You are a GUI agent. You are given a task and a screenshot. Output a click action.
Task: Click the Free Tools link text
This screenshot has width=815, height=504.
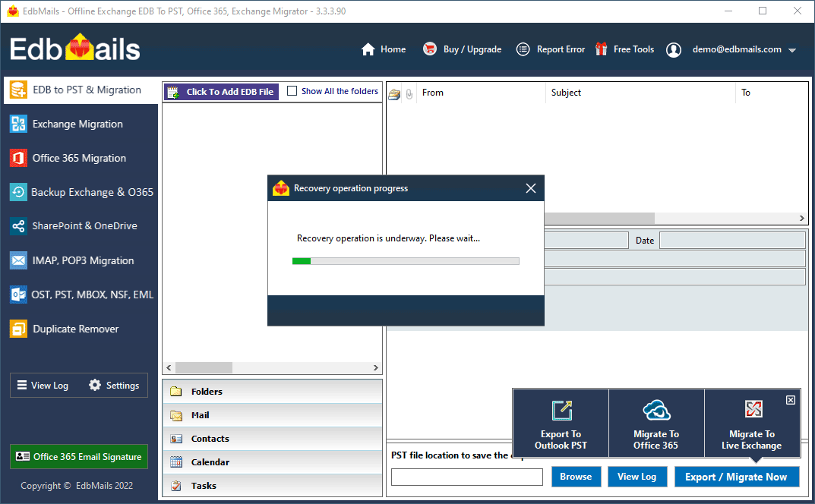633,49
